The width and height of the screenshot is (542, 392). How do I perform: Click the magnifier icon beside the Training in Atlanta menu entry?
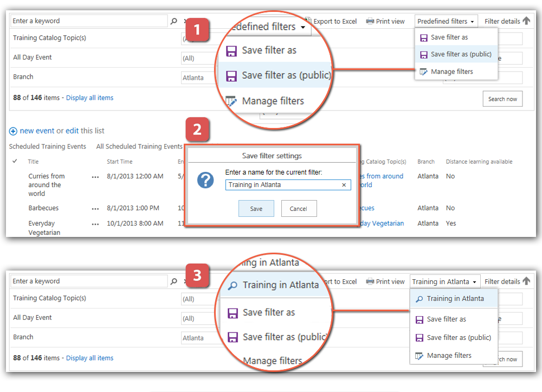coord(420,299)
